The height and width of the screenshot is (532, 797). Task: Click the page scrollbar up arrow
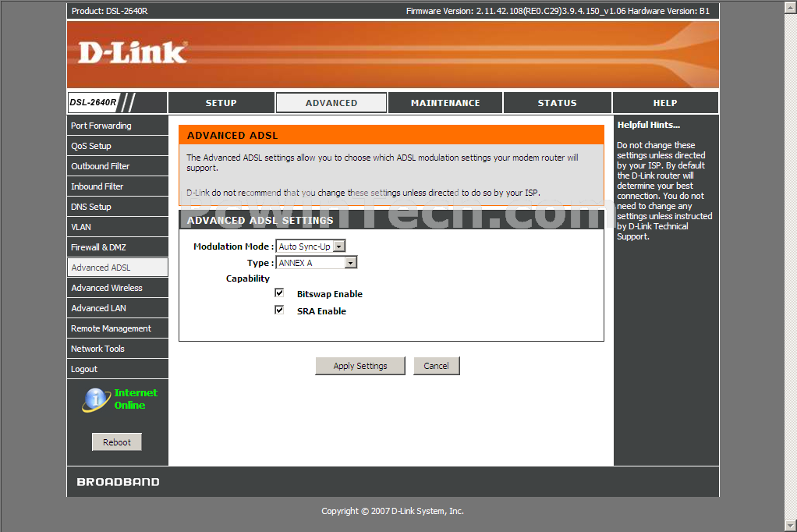791,6
